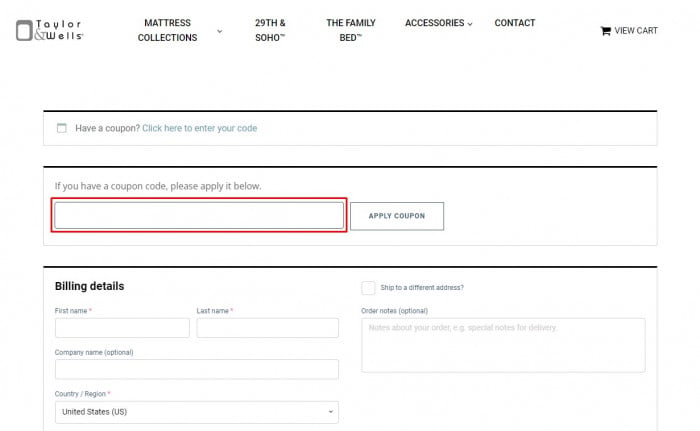Image resolution: width=700 pixels, height=431 pixels.
Task: Open Mattress Collections menu
Action: (167, 30)
